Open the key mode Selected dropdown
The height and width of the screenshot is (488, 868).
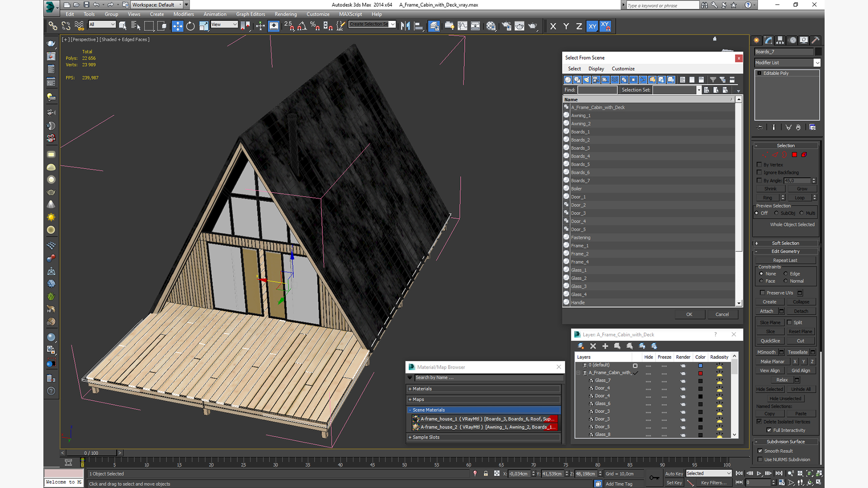point(708,474)
